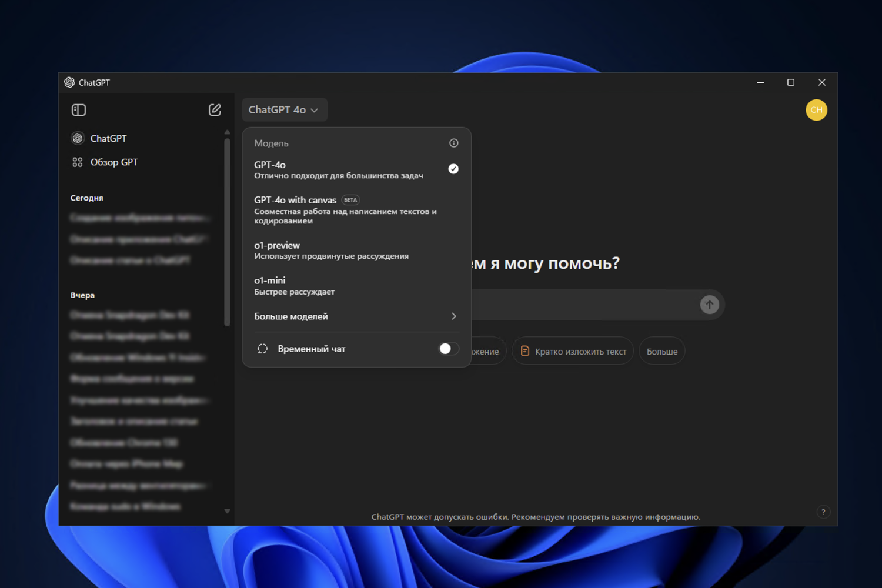The height and width of the screenshot is (588, 882).
Task: Minimize the ChatGPT window
Action: pyautogui.click(x=760, y=82)
